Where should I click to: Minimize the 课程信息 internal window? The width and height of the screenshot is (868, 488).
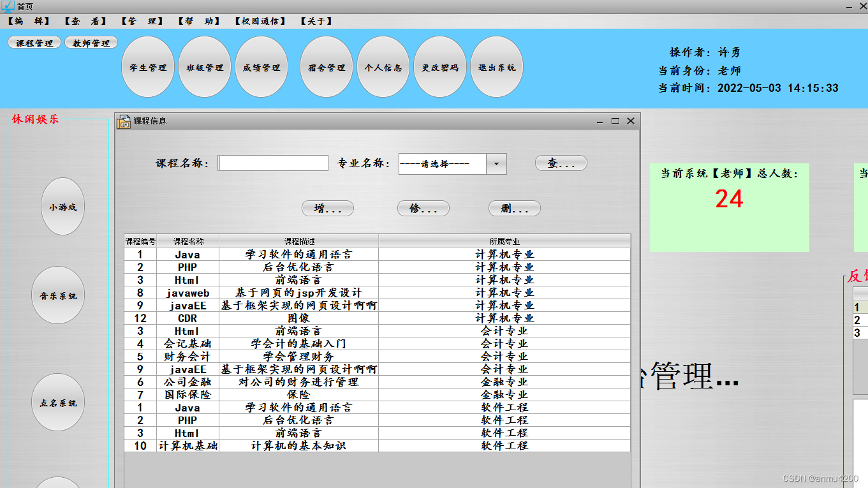pyautogui.click(x=600, y=121)
